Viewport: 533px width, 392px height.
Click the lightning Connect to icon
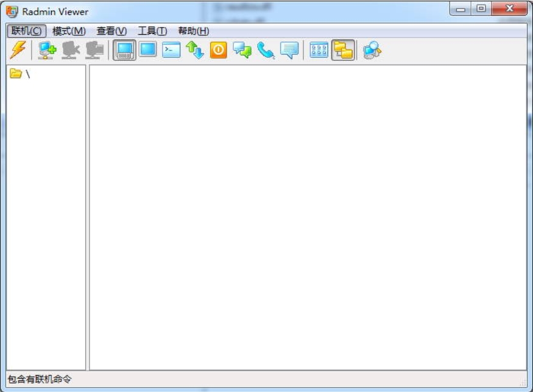click(18, 50)
